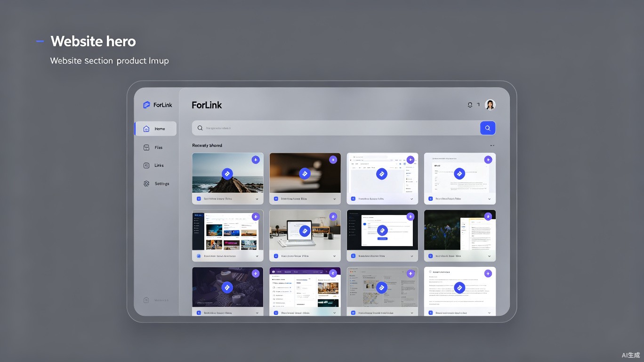Screen dimensions: 644x362
Task: Click the blue search button
Action: pos(488,128)
